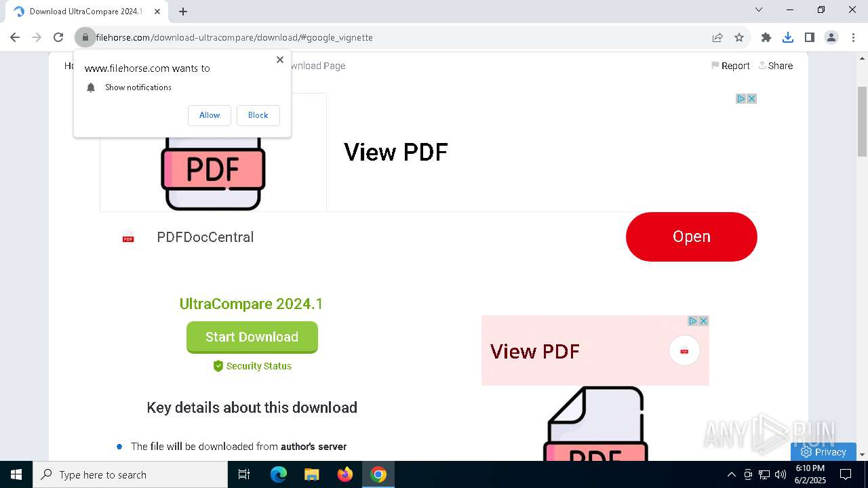Click the Report link
Image resolution: width=868 pixels, height=488 pixels.
(x=730, y=66)
